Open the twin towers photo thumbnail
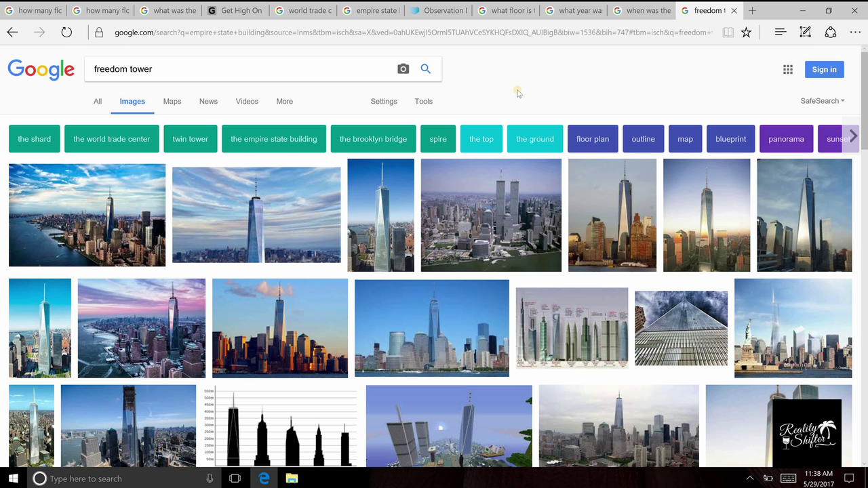Viewport: 868px width, 488px height. tap(491, 215)
